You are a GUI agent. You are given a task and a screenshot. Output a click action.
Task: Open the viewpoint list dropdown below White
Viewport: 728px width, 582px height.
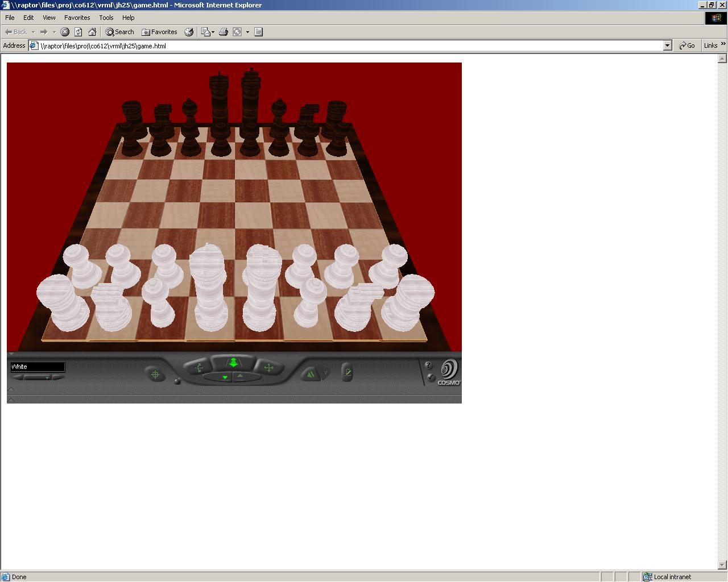[38, 377]
